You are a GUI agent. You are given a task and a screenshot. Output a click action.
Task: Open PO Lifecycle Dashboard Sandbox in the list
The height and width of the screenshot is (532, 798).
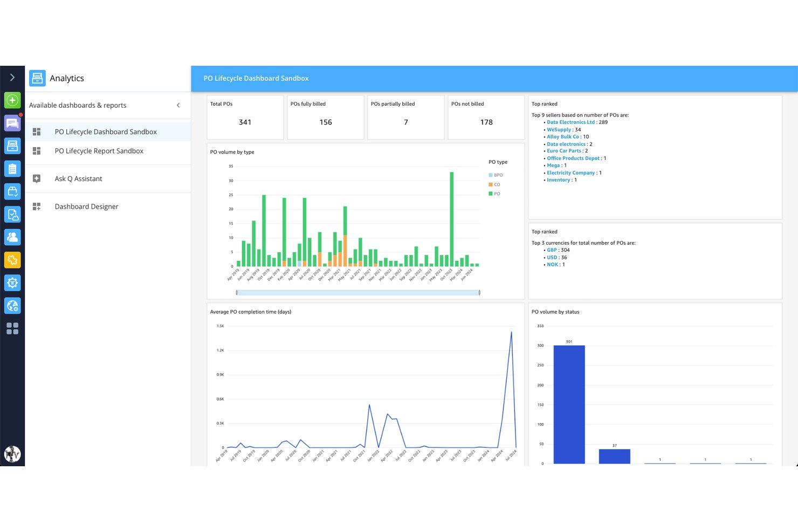tap(108, 132)
